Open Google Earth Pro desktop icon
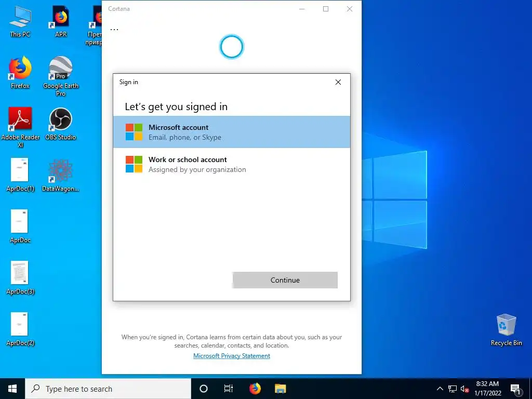532x399 pixels. tap(61, 76)
